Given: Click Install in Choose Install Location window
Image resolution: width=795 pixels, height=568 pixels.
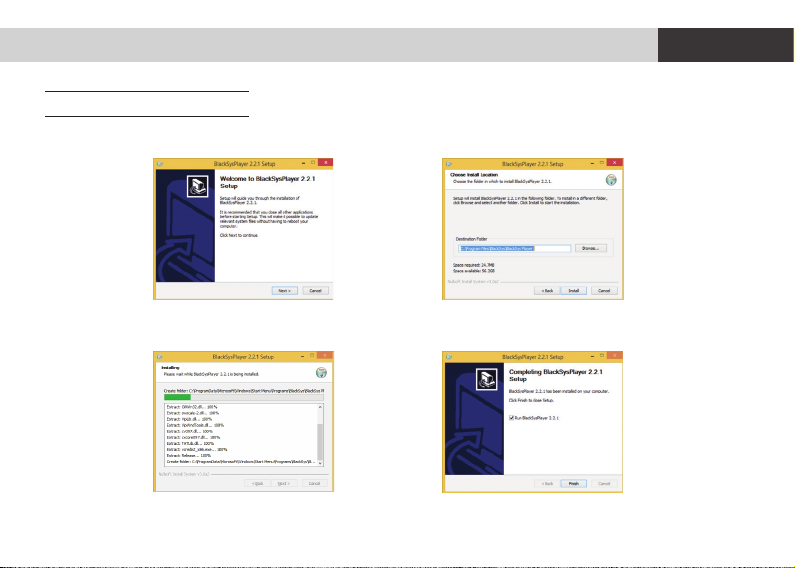Looking at the screenshot, I should coord(573,291).
